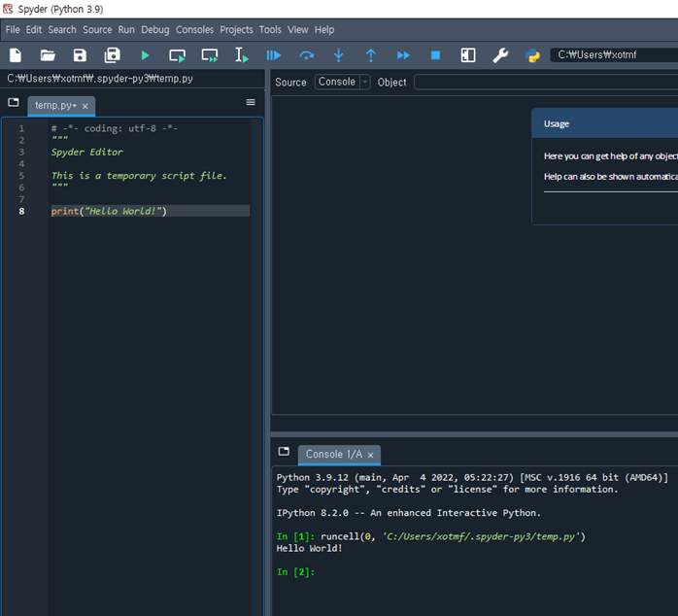Select the temp.py editor tab
The width and height of the screenshot is (678, 616).
click(55, 106)
